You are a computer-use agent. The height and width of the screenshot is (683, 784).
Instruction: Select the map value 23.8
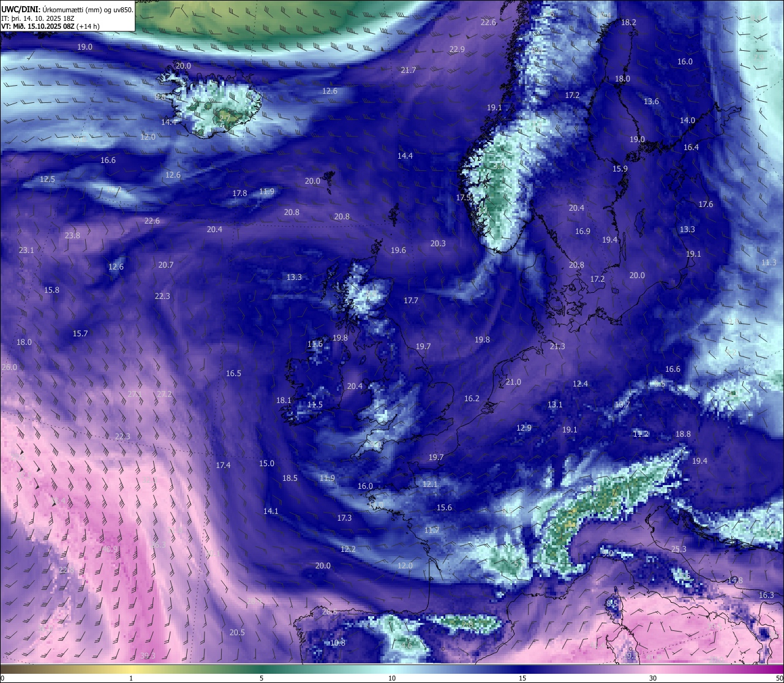72,235
